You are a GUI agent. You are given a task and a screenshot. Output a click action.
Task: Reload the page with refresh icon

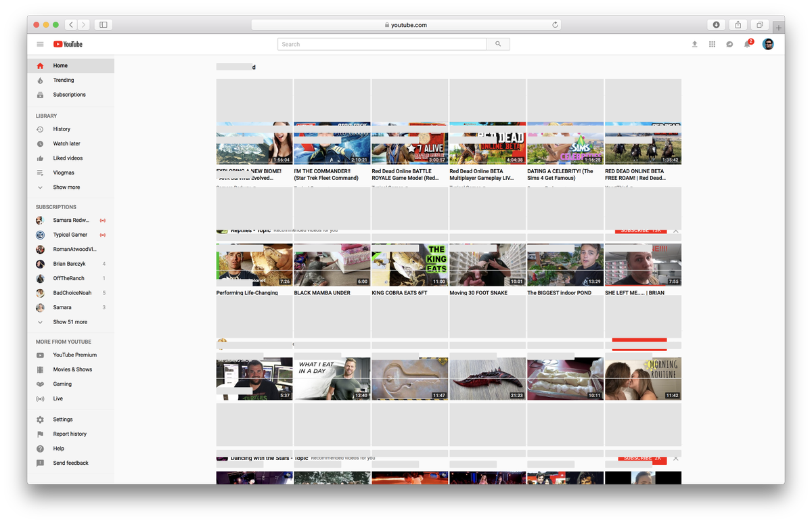[555, 24]
